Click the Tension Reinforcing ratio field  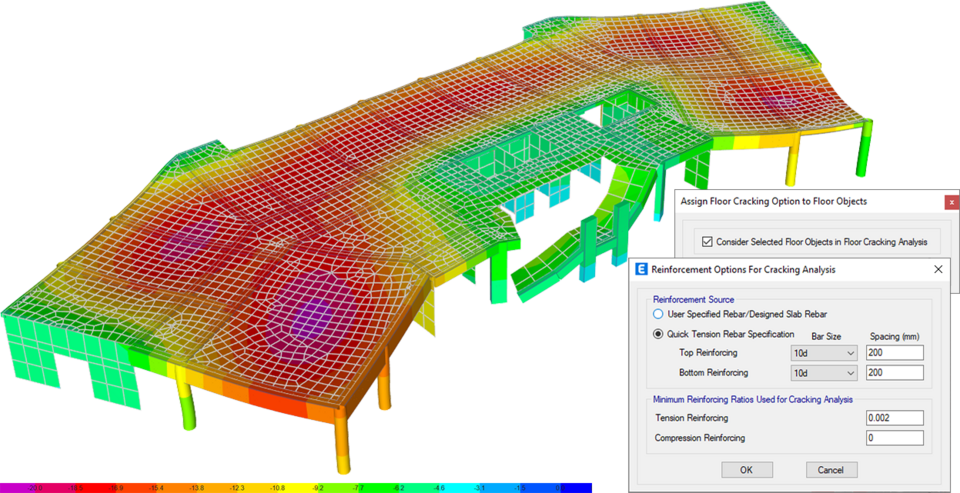(x=895, y=418)
